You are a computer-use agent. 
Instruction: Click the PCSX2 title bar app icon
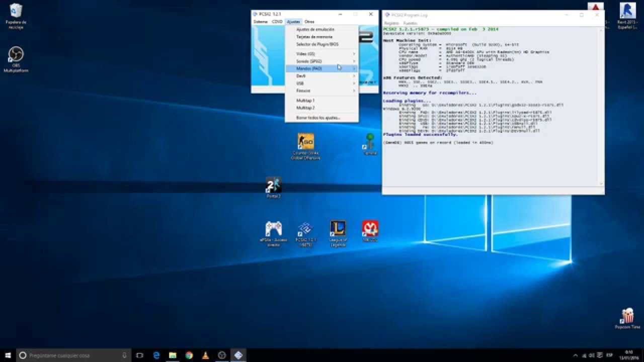(255, 14)
